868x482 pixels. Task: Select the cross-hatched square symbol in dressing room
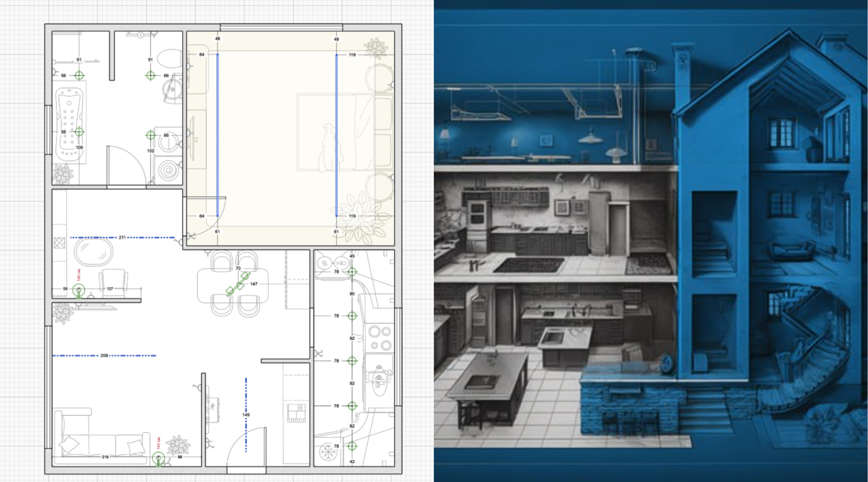coord(59,243)
